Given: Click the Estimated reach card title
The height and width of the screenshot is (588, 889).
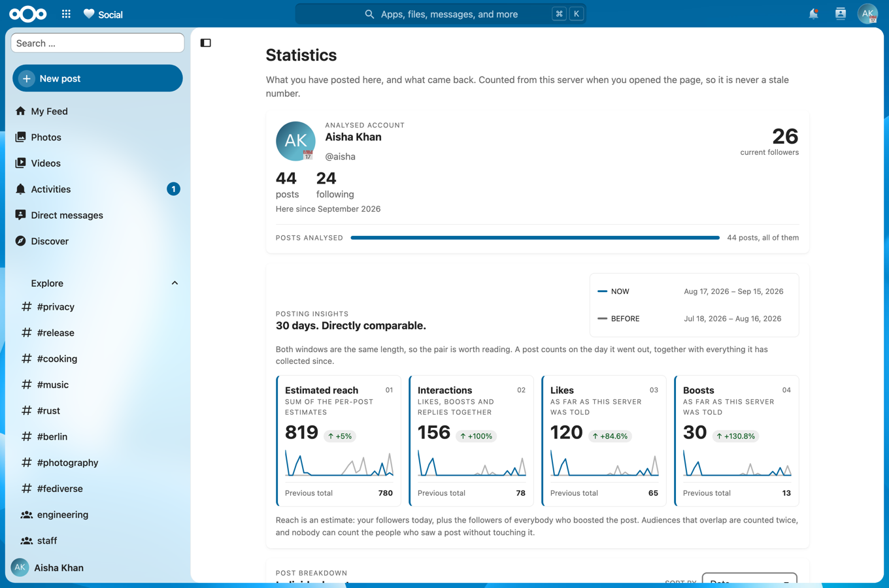Looking at the screenshot, I should pos(322,390).
